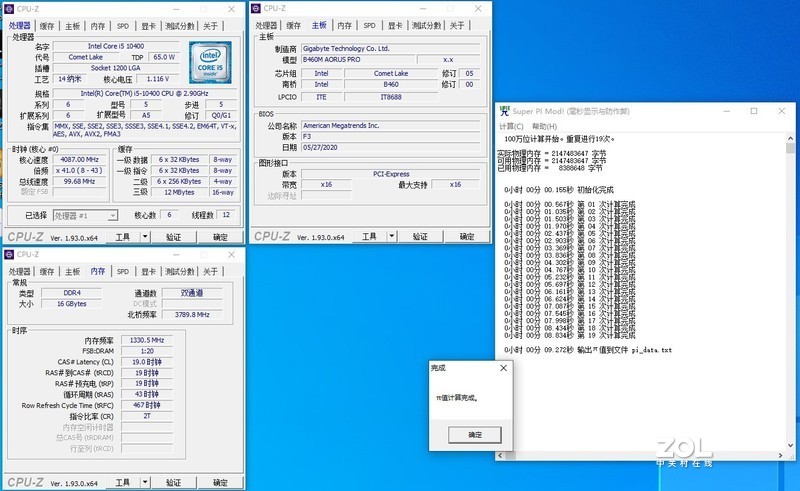Click the Intel Core i5 10400 name field
800x491 pixels.
click(x=116, y=46)
